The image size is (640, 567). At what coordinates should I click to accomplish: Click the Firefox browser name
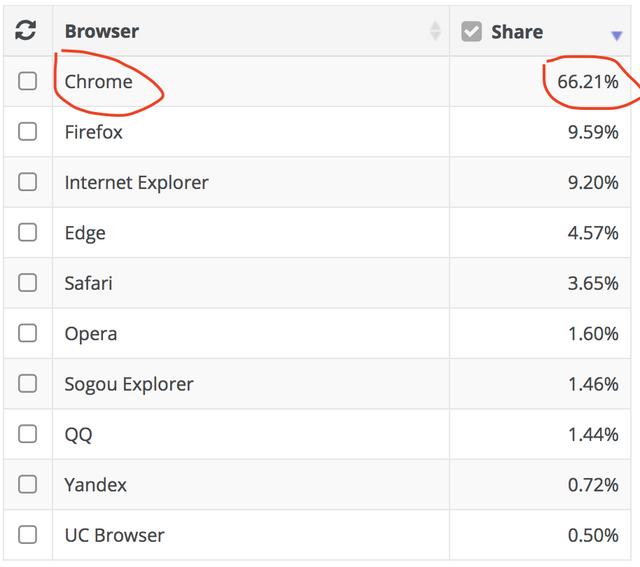pos(94,132)
